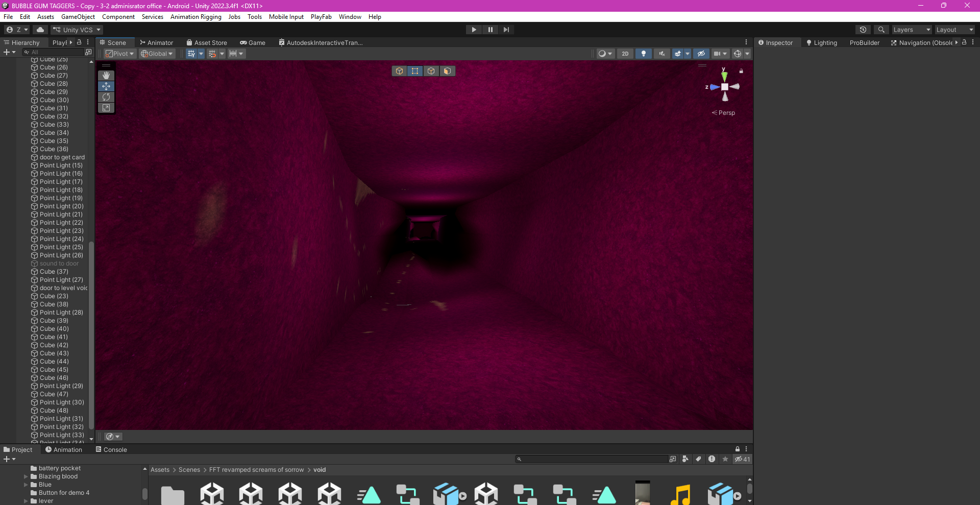
Task: Open the Animation Rigging menu
Action: [x=196, y=17]
